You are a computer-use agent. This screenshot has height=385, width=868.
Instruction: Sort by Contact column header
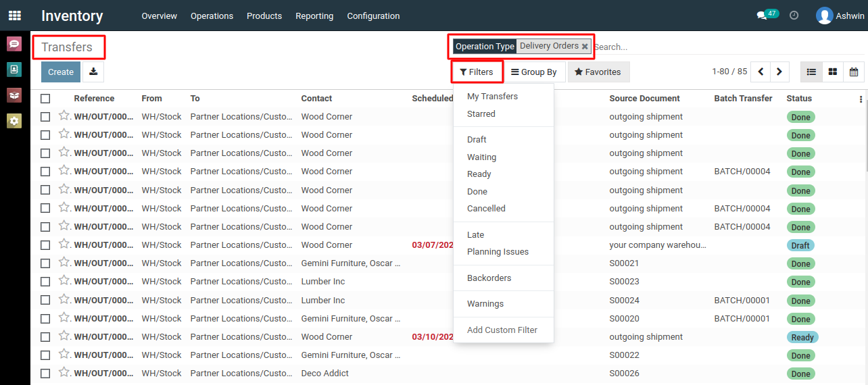pyautogui.click(x=316, y=99)
